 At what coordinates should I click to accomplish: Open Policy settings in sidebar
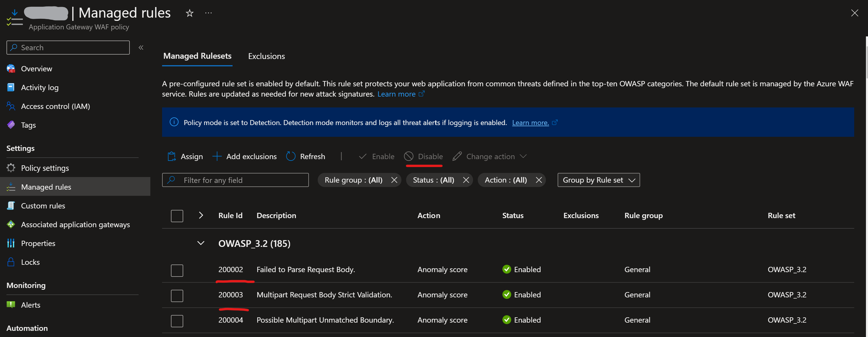[45, 168]
